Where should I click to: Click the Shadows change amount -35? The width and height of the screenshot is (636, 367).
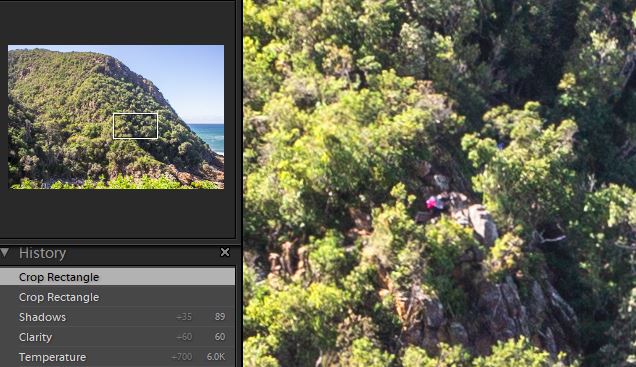pos(184,317)
